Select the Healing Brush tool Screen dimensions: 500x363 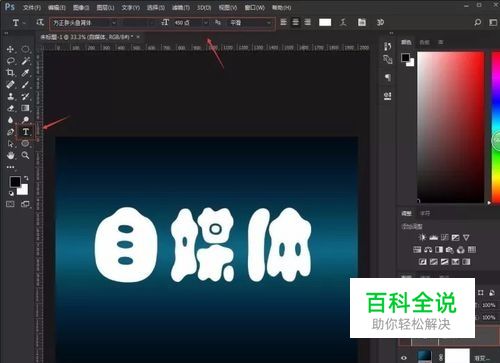click(10, 84)
